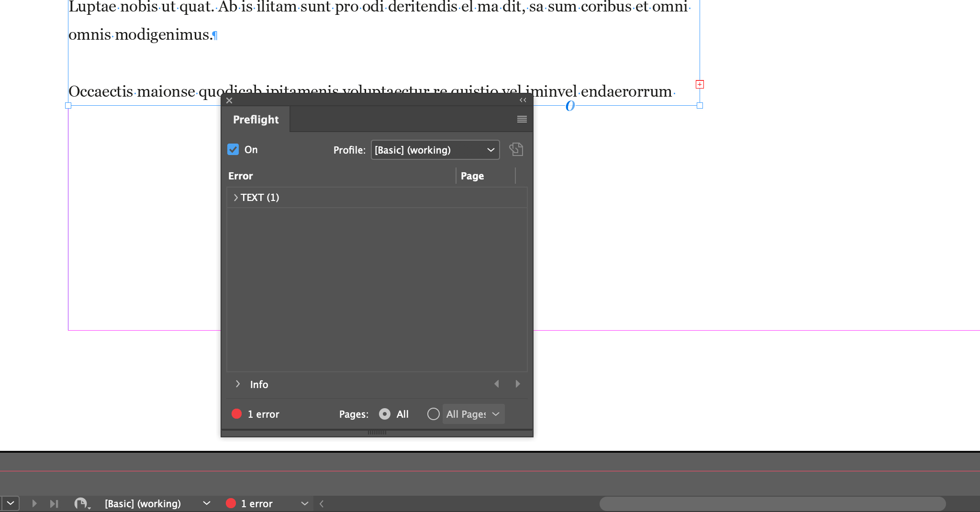The image size is (980, 512).
Task: Open the status bar [Basic] (working) profile dropdown
Action: pyautogui.click(x=206, y=503)
